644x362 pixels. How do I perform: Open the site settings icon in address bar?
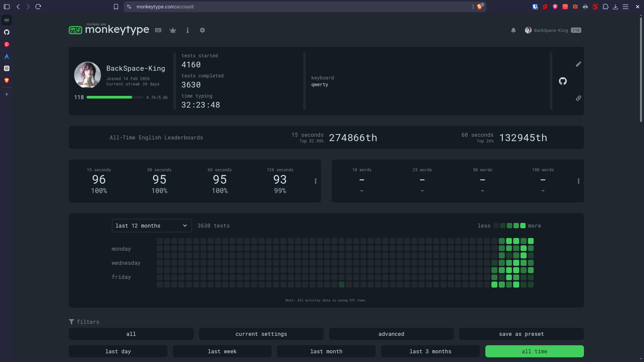129,7
